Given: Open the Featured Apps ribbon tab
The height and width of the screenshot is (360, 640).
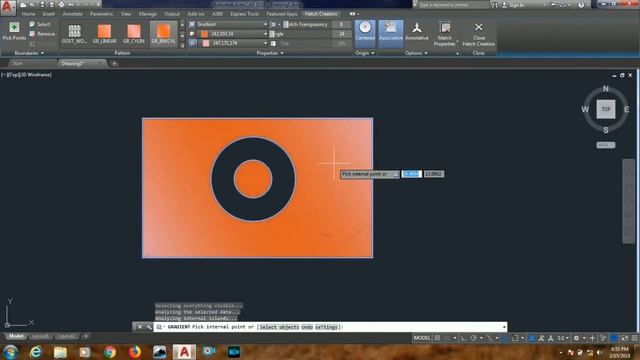Looking at the screenshot, I should pyautogui.click(x=282, y=14).
